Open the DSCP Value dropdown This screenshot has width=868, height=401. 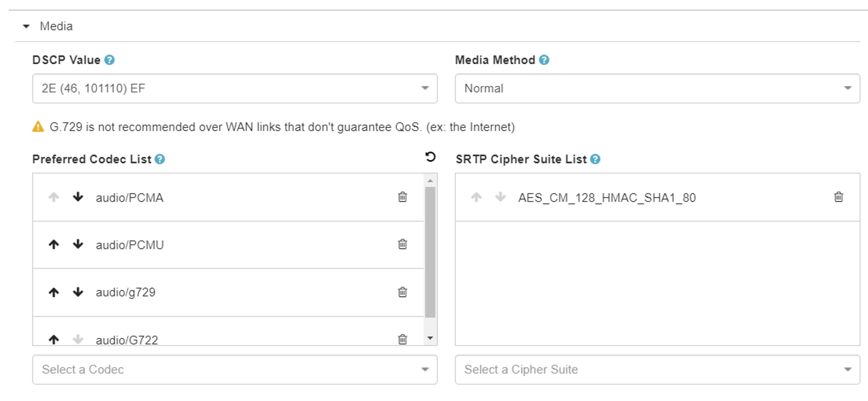click(x=235, y=88)
